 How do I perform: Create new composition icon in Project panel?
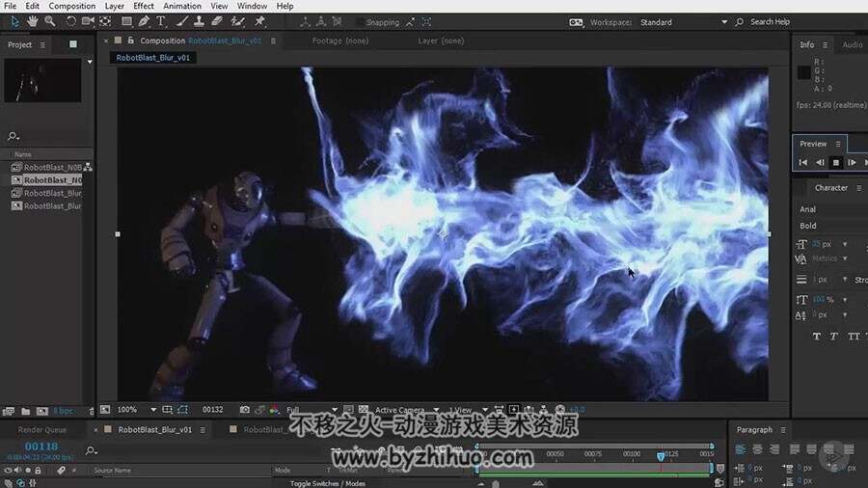tap(42, 411)
